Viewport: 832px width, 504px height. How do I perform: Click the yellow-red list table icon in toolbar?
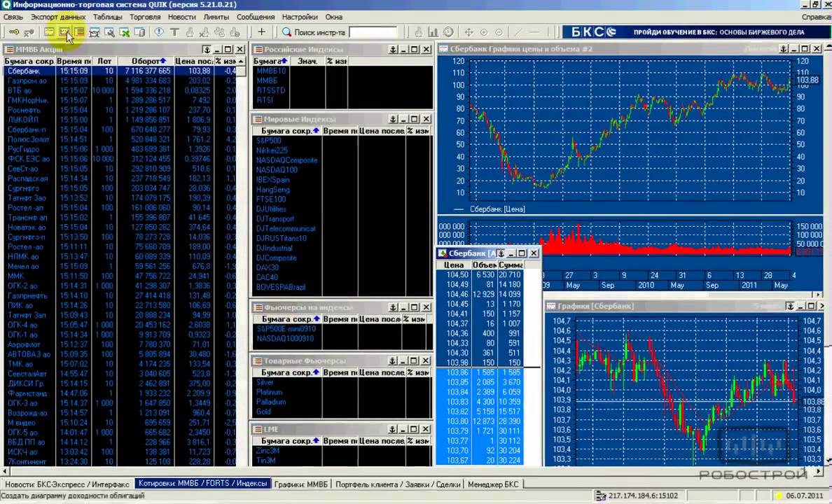tap(80, 32)
